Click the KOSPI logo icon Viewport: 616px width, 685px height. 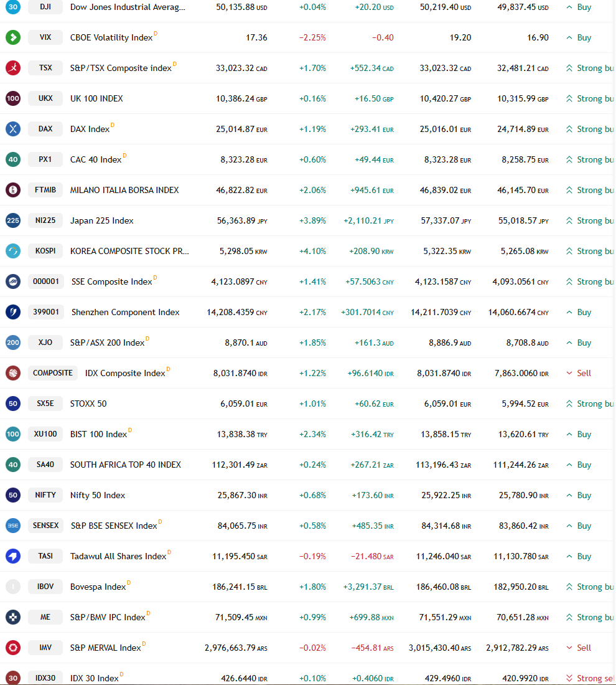13,251
